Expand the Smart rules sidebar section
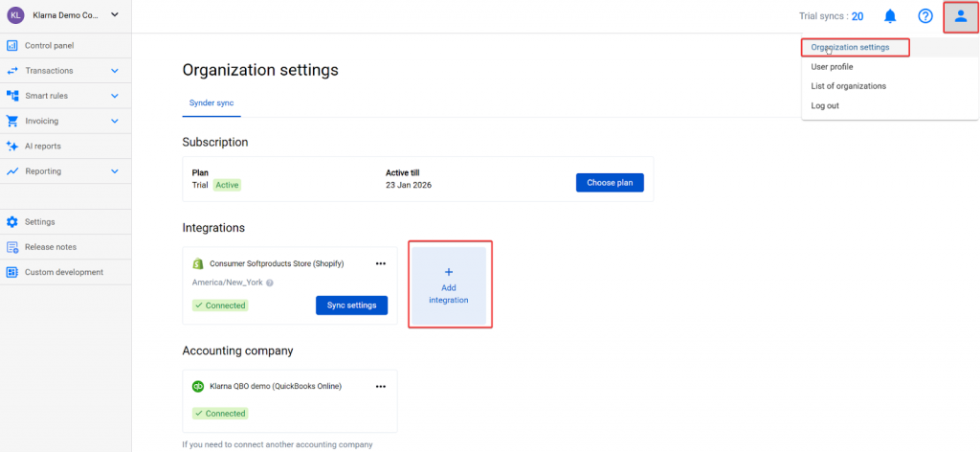 pyautogui.click(x=115, y=96)
